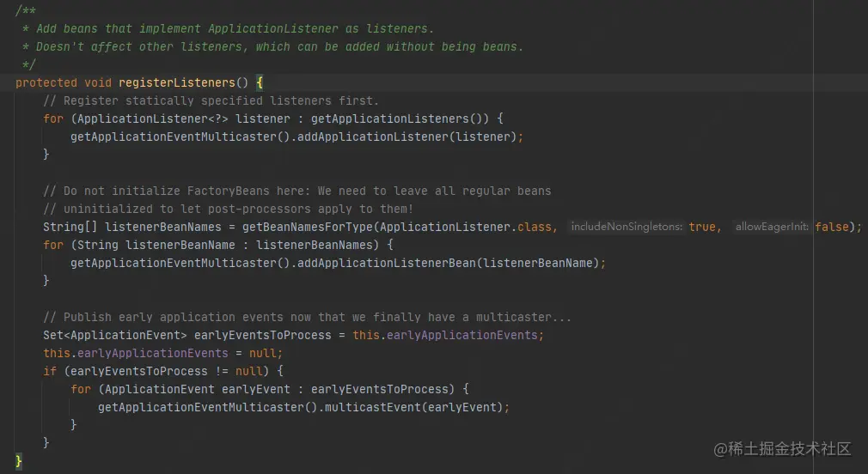This screenshot has width=868, height=474.
Task: Click highlighted closing brace ending the method
Action: tap(19, 461)
